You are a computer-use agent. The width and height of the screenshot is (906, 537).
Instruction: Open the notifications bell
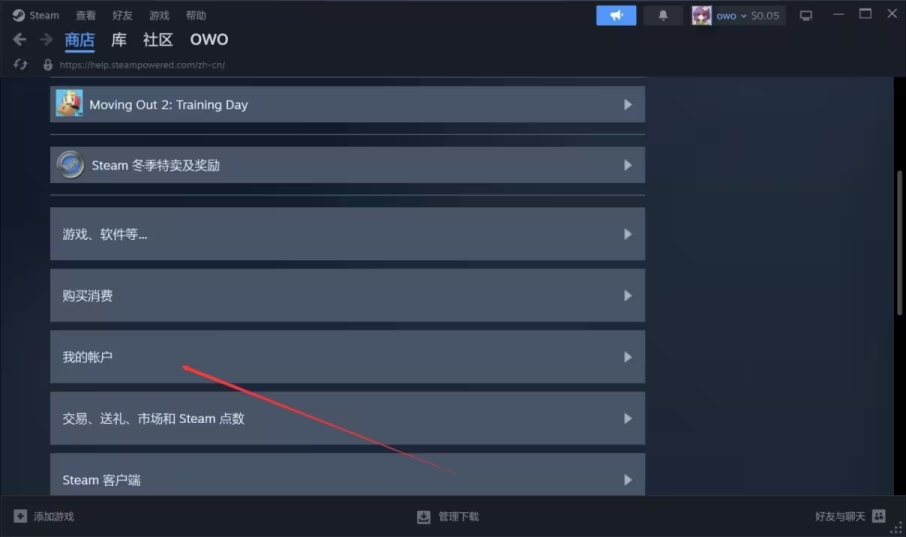[663, 16]
